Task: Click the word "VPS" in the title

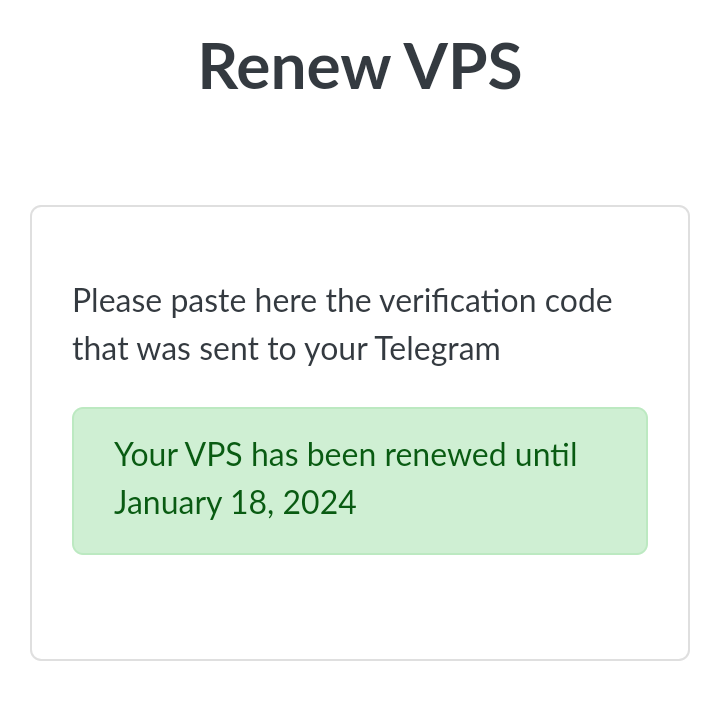Action: (462, 66)
